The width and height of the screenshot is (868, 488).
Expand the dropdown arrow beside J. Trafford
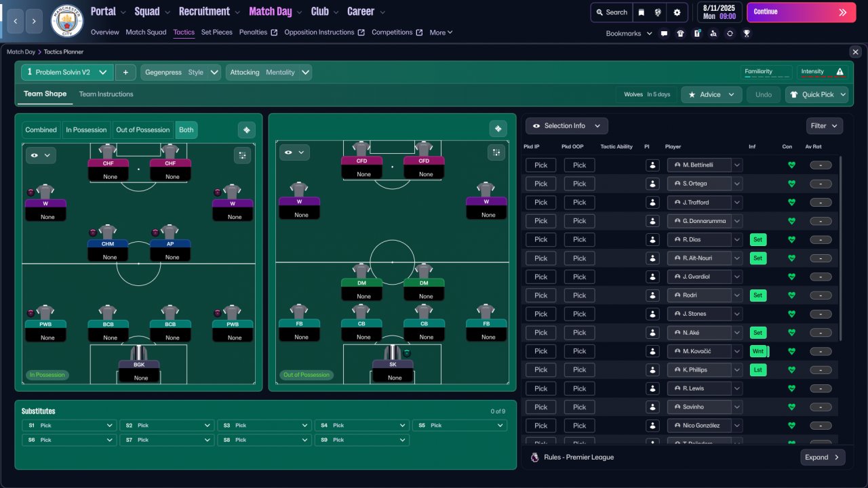737,202
